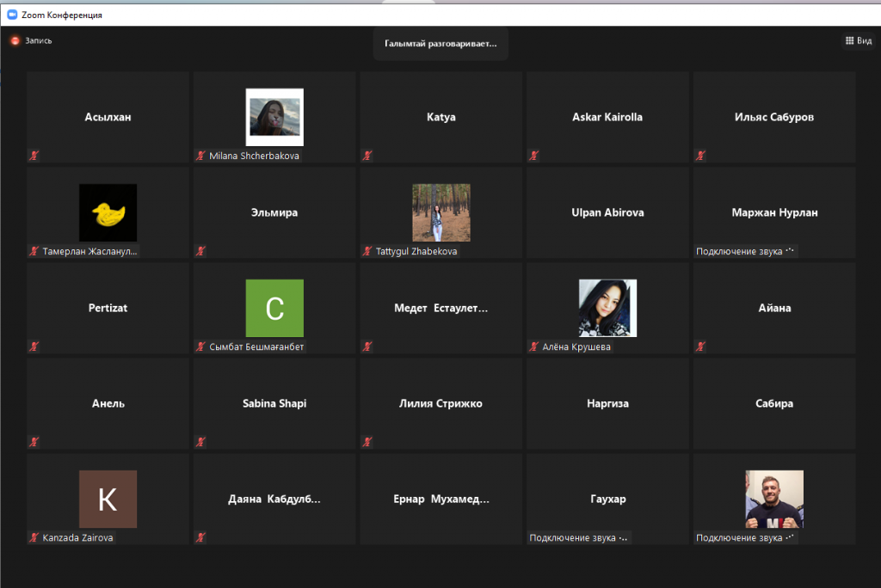Select the Sabina Shapi participant tile
The height and width of the screenshot is (588, 881).
(274, 403)
